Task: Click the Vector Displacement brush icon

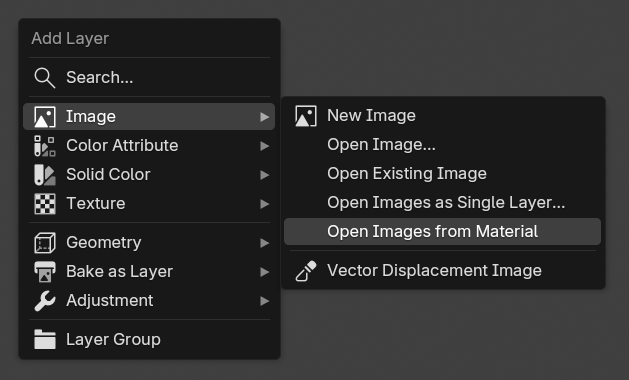Action: (x=306, y=271)
